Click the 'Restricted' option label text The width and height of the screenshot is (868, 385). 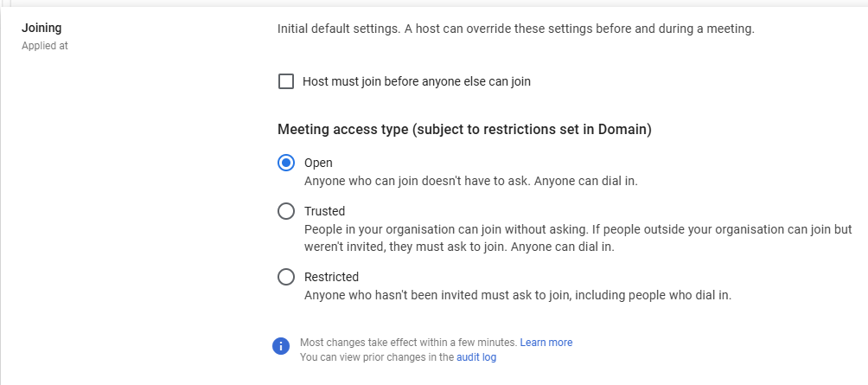(x=331, y=277)
